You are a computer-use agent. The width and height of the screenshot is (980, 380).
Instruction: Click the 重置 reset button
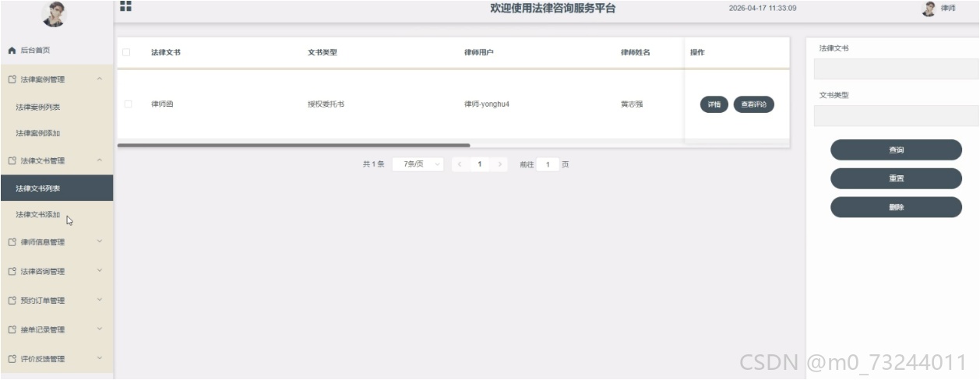click(896, 178)
